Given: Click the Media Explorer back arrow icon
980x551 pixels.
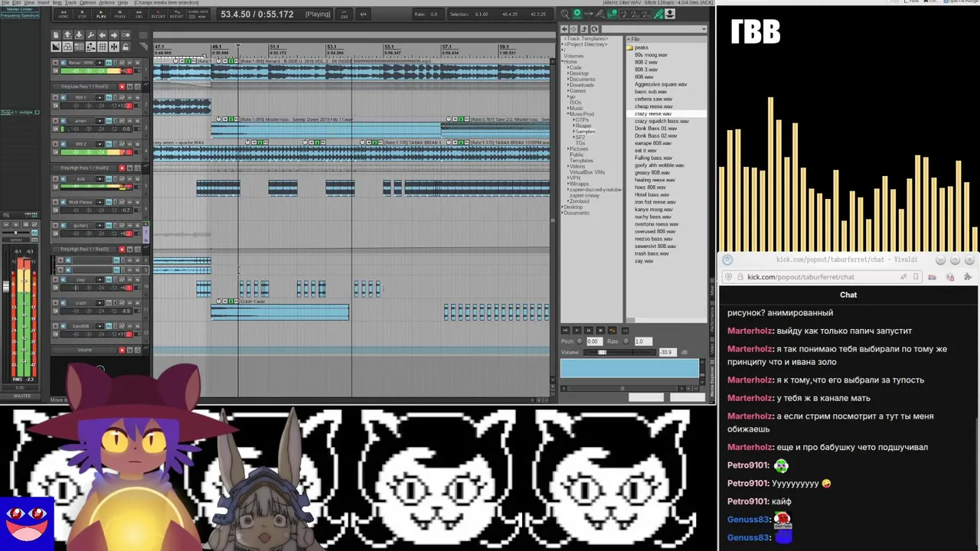Looking at the screenshot, I should tap(564, 29).
